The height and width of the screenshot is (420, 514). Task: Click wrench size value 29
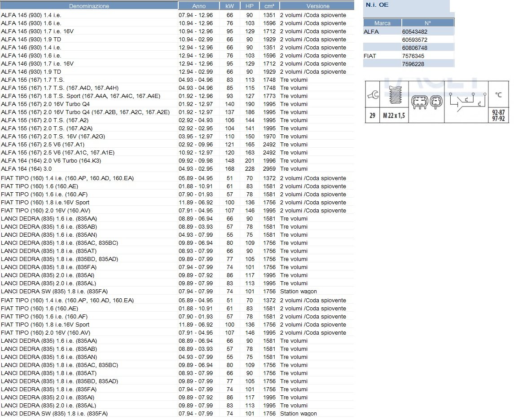[x=373, y=115]
